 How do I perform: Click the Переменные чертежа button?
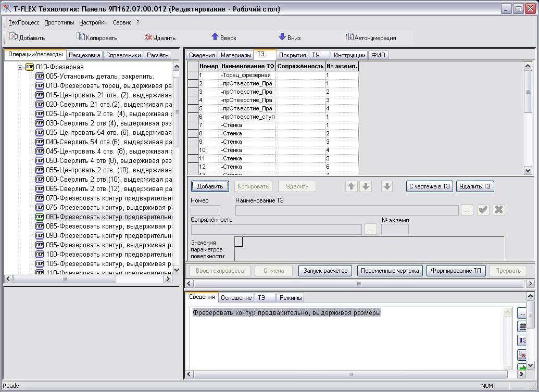pos(390,271)
